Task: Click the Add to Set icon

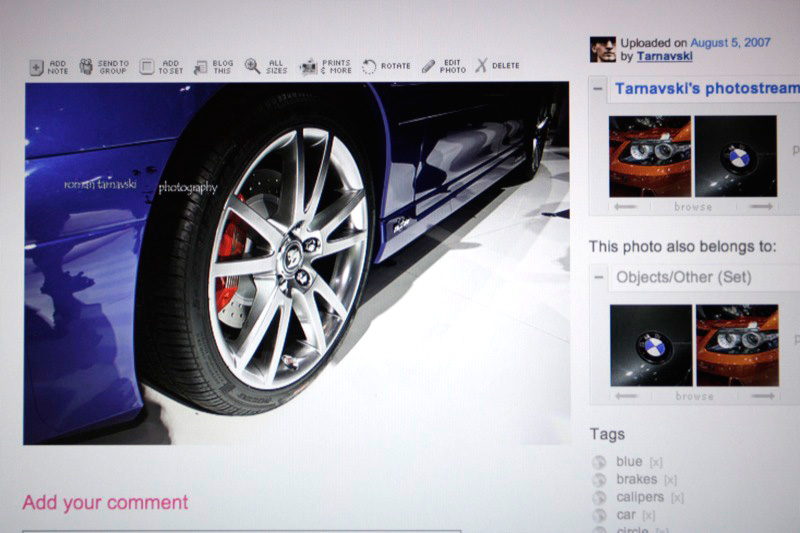Action: point(146,67)
